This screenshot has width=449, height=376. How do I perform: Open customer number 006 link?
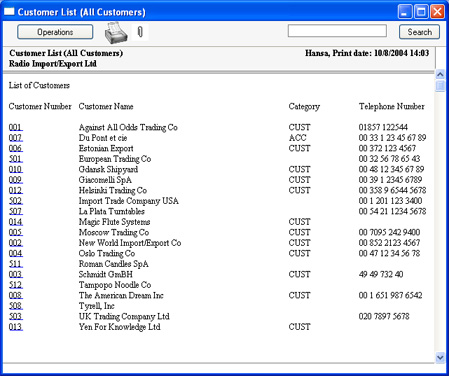[x=16, y=148]
